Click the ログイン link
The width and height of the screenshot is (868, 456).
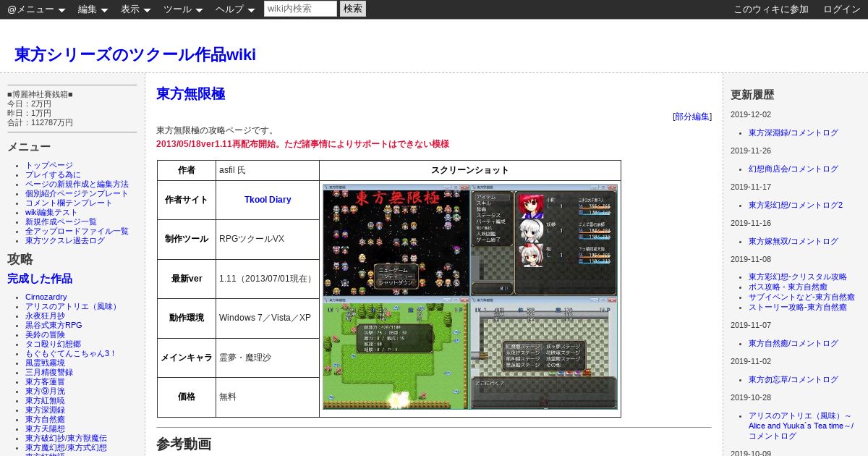pyautogui.click(x=842, y=9)
